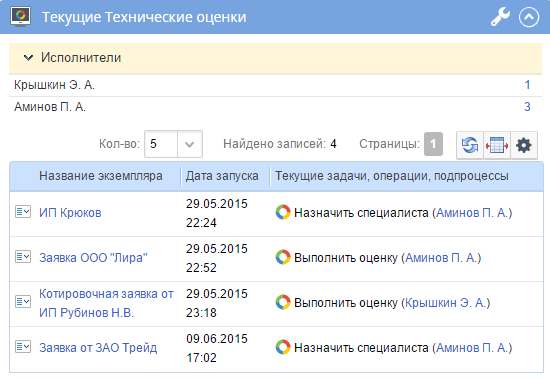Click the fit table width icon
The width and height of the screenshot is (550, 379).
click(497, 145)
